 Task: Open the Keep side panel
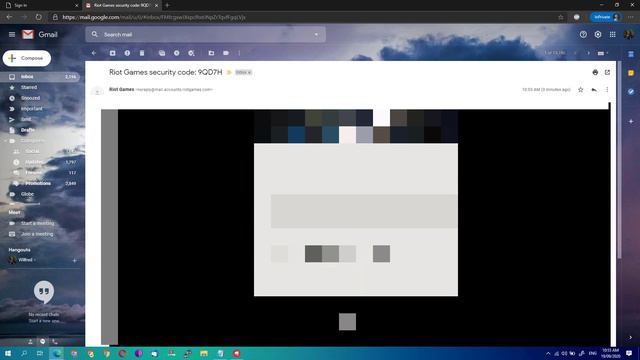(x=631, y=73)
